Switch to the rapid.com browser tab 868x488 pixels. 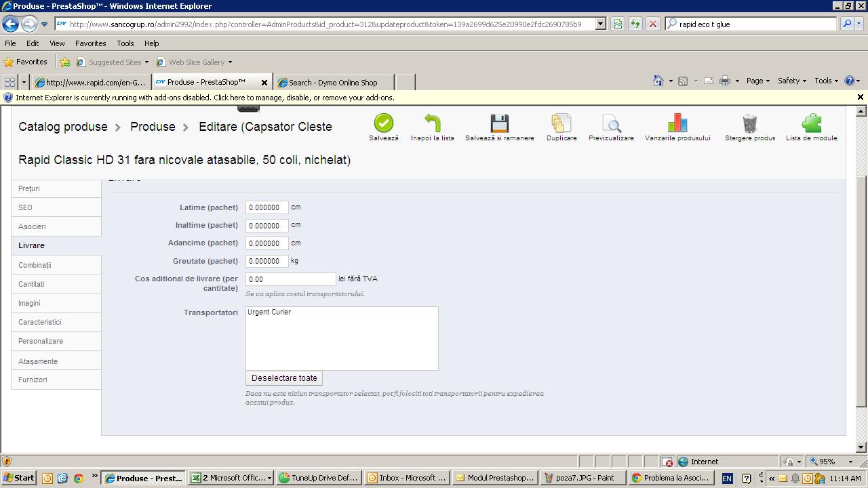pyautogui.click(x=91, y=82)
